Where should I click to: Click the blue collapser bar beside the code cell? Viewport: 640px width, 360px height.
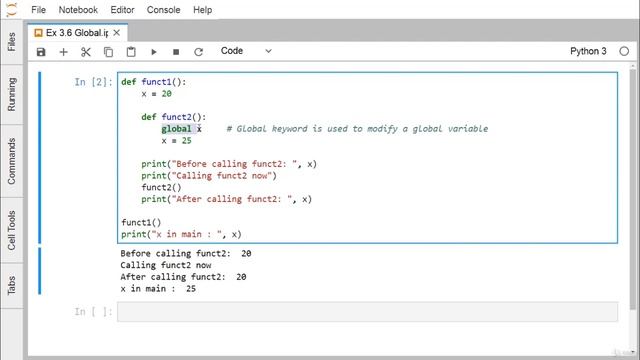tap(40, 158)
